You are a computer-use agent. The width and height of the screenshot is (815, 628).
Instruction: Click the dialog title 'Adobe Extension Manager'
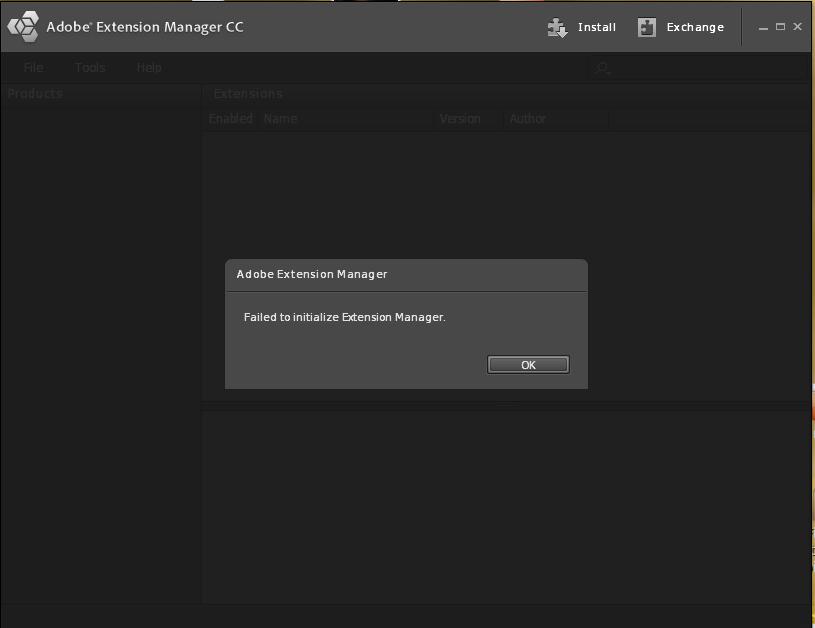click(312, 274)
